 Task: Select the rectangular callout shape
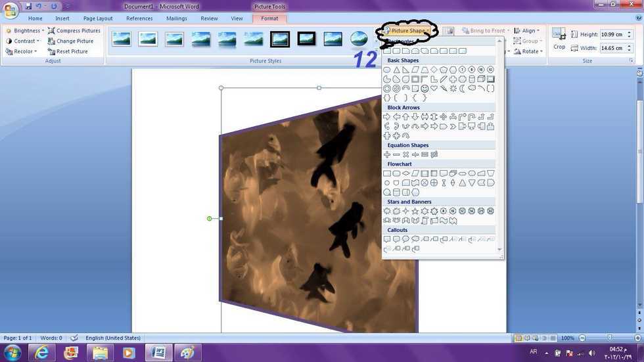pyautogui.click(x=387, y=240)
